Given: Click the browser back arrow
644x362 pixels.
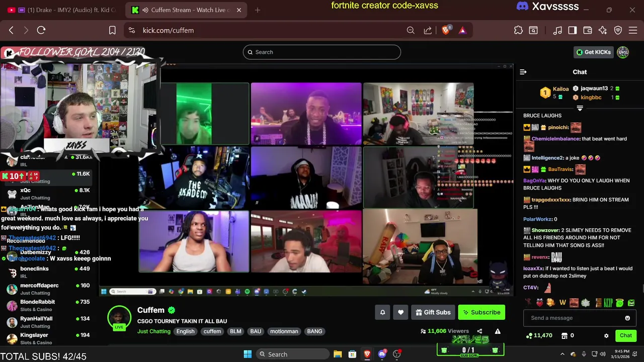Looking at the screenshot, I should [11, 30].
